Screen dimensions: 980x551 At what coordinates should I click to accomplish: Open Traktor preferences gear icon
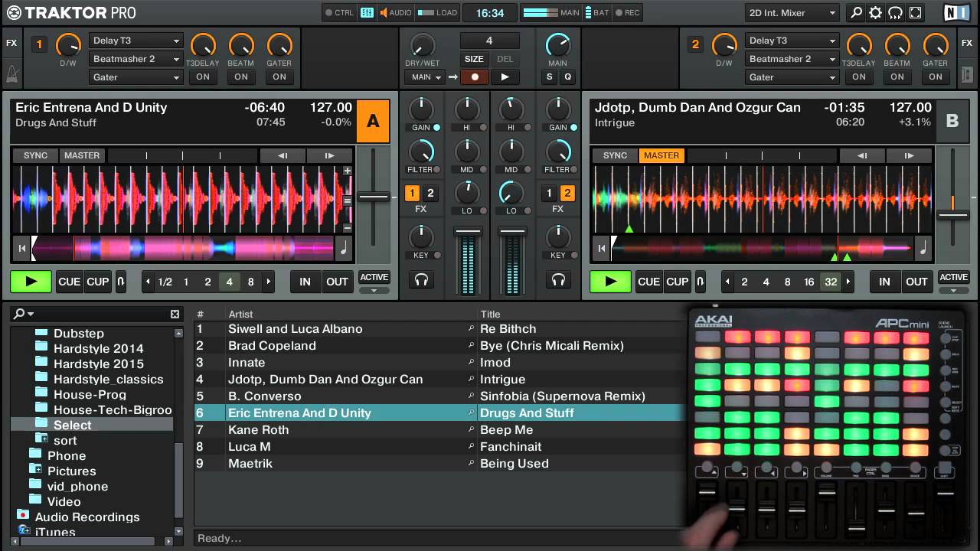(875, 13)
